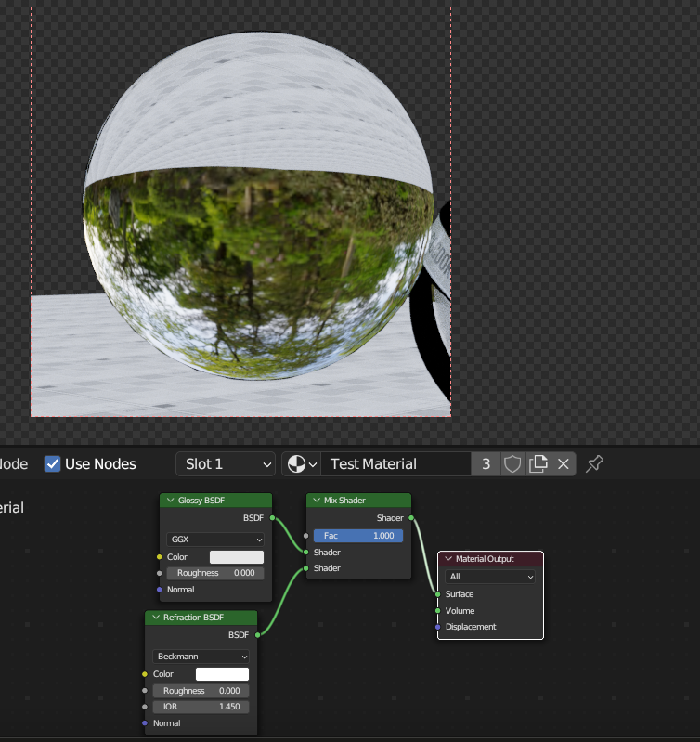Open the Slot 1 dropdown
Screen dimensions: 700x742
point(227,464)
